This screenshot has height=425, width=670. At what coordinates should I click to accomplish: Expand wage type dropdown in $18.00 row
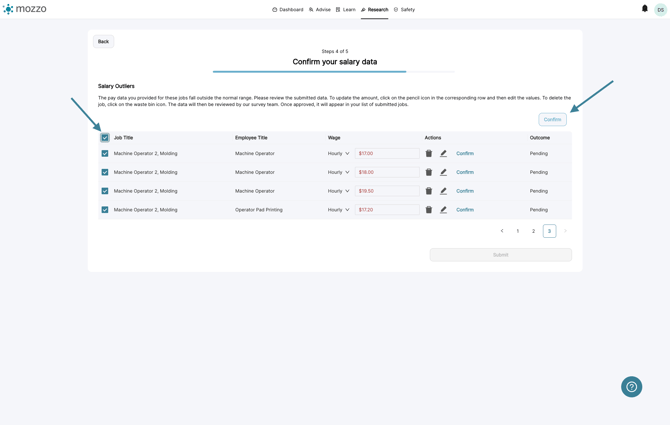pyautogui.click(x=338, y=172)
